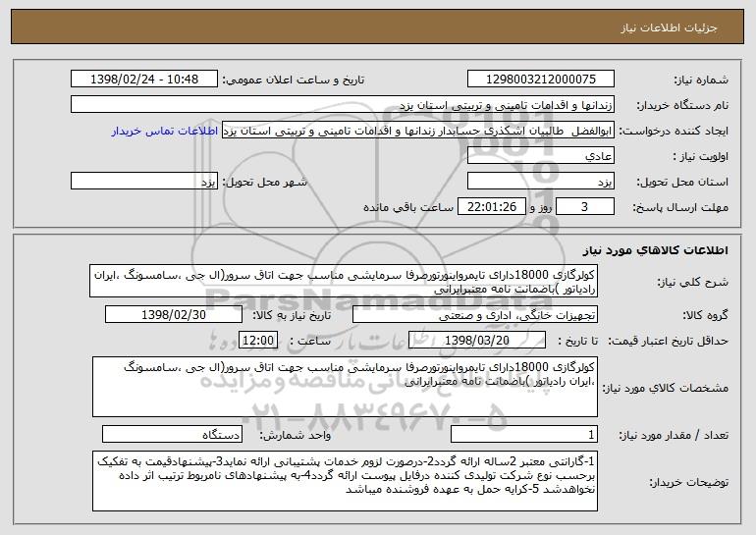The width and height of the screenshot is (756, 535).
Task: Click the استان محل تحویل field
Action: point(540,182)
